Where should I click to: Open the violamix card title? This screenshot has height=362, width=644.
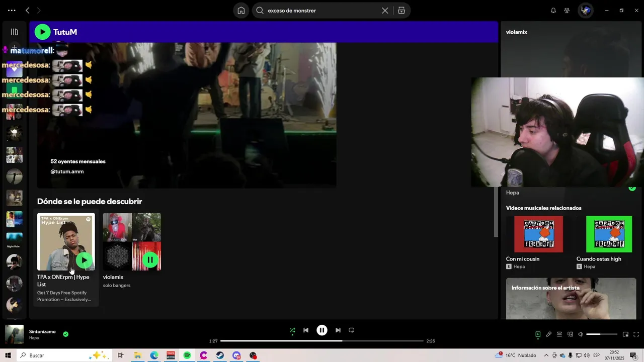(x=113, y=277)
